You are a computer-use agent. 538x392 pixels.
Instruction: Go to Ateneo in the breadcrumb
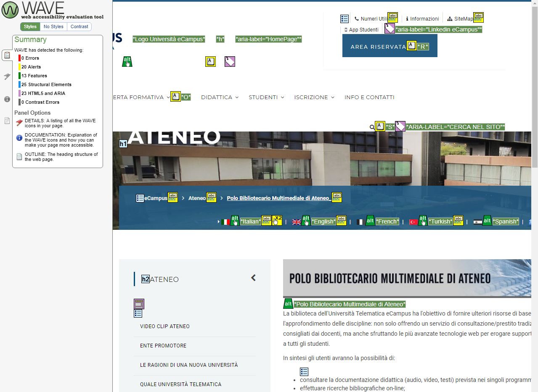(197, 198)
